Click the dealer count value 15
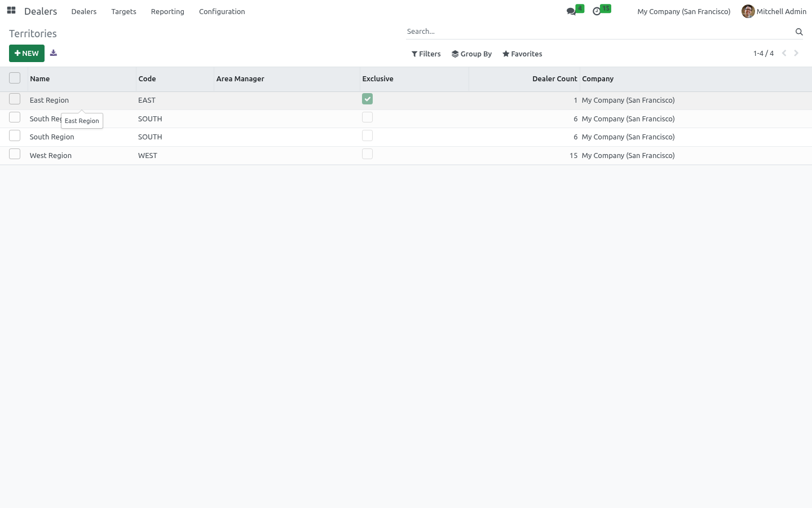Screen dimensions: 812x508 coord(573,156)
